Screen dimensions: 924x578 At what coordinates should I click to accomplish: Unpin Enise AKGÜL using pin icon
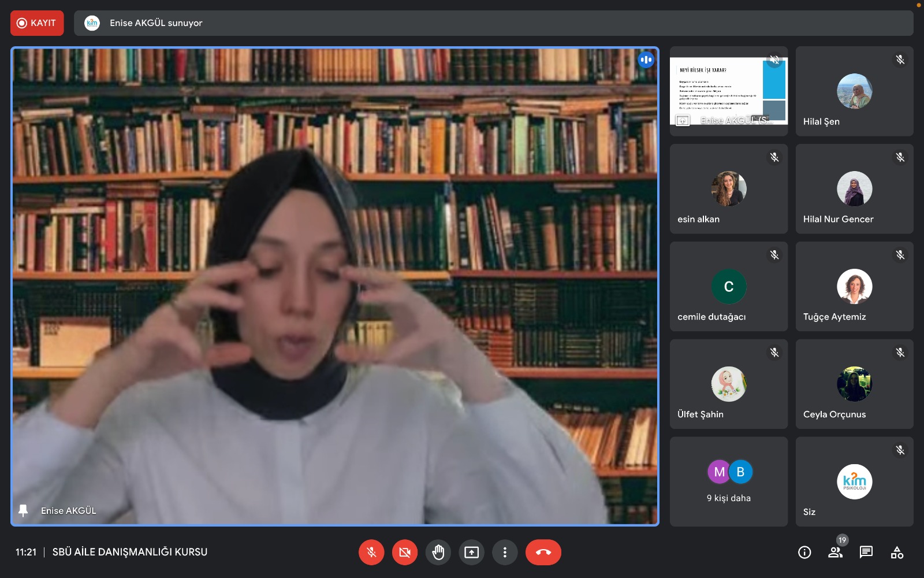(23, 511)
